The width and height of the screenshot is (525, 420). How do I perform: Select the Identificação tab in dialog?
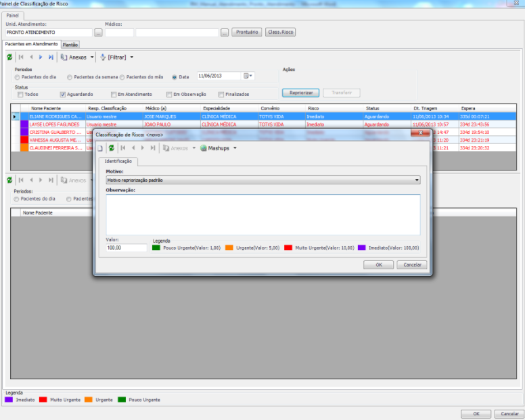(118, 162)
